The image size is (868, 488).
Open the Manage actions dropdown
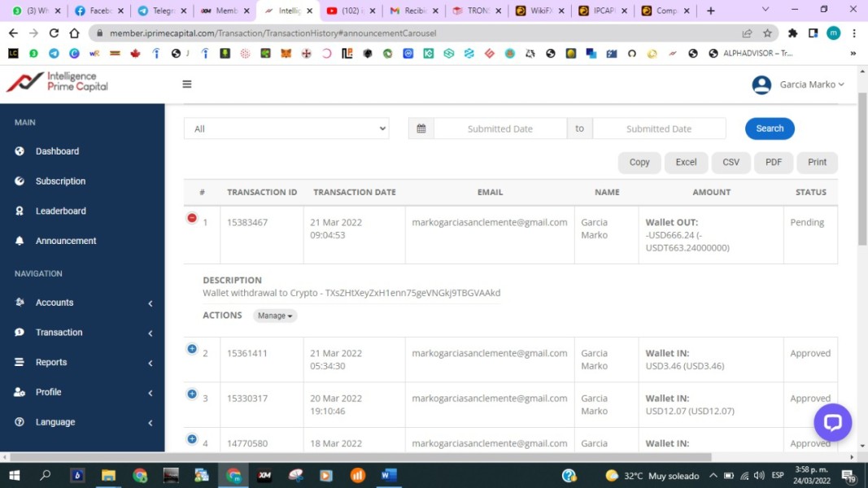275,316
